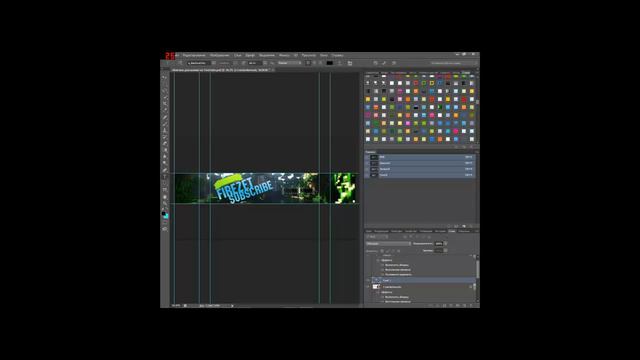Switch to the Стили panel tab
The height and width of the screenshot is (360, 640).
(466, 73)
